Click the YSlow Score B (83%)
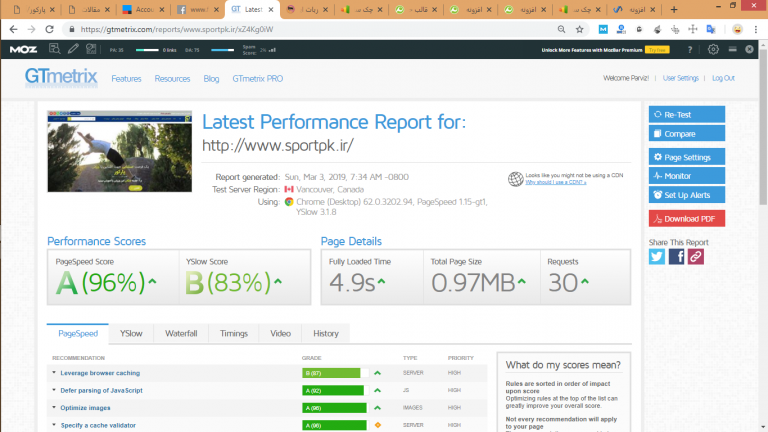Image resolution: width=768 pixels, height=432 pixels. [233, 283]
